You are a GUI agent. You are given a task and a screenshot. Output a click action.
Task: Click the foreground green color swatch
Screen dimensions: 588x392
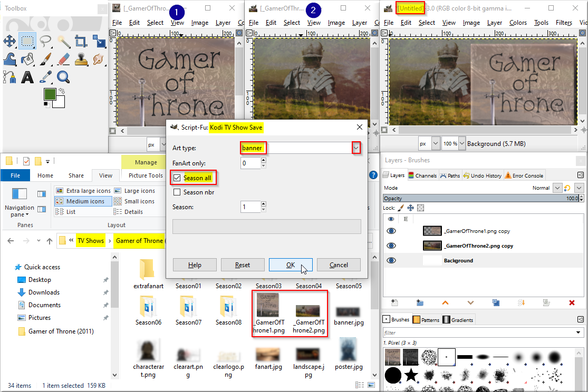pyautogui.click(x=50, y=93)
